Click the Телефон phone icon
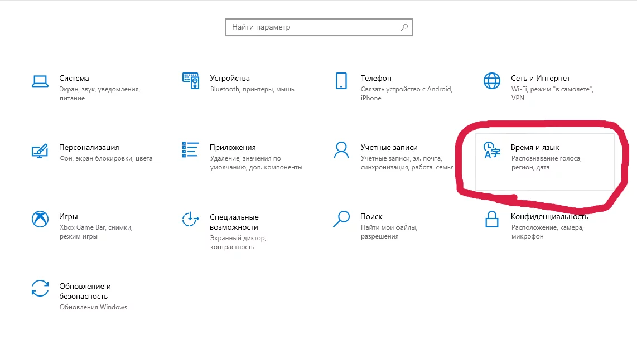 click(x=341, y=81)
